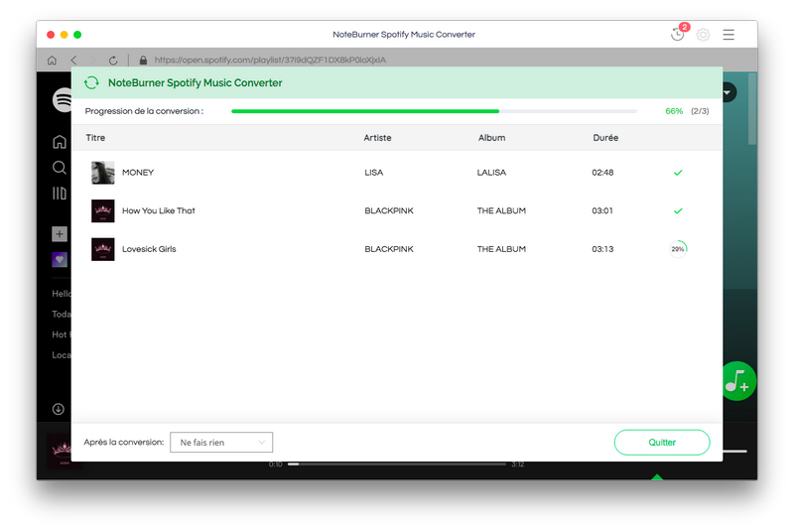Reload the page with refresh icon
This screenshot has height=532, width=794.
click(x=113, y=61)
